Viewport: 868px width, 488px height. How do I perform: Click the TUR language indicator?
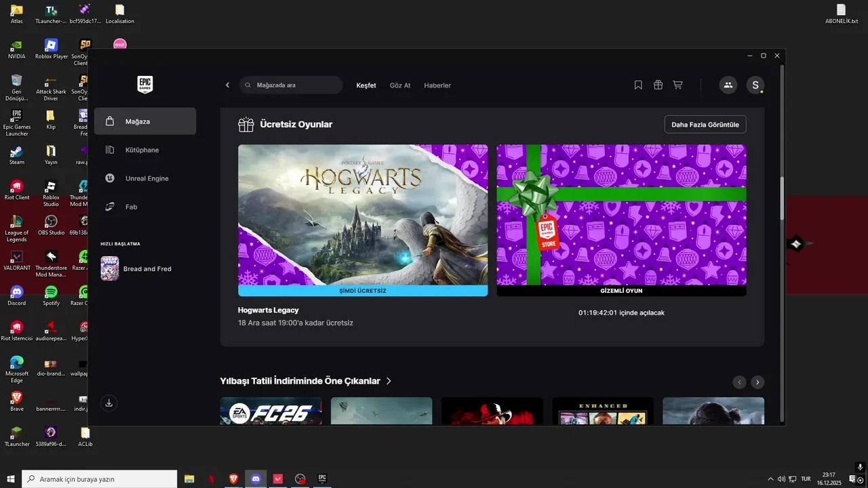pyautogui.click(x=806, y=479)
